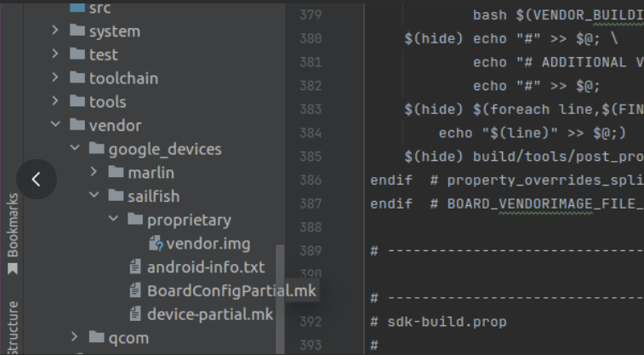The height and width of the screenshot is (355, 644).
Task: Expand the qcom folder
Action: pos(74,337)
